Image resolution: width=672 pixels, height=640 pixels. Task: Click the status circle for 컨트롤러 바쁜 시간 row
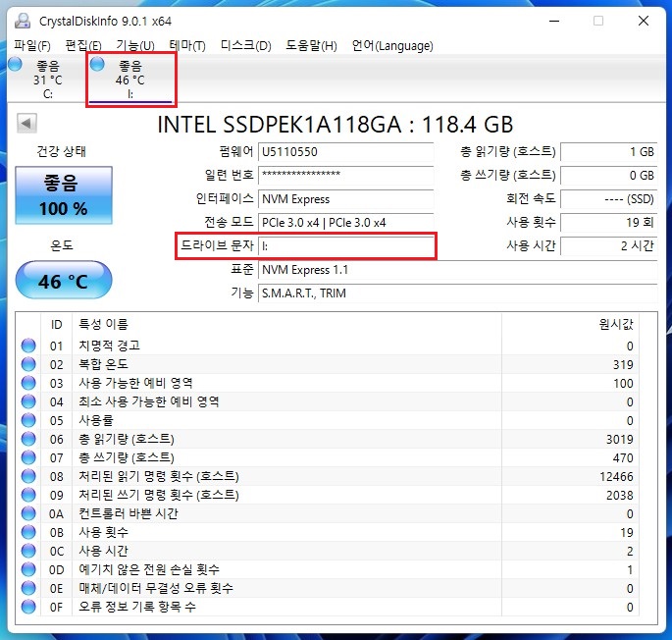click(x=28, y=513)
